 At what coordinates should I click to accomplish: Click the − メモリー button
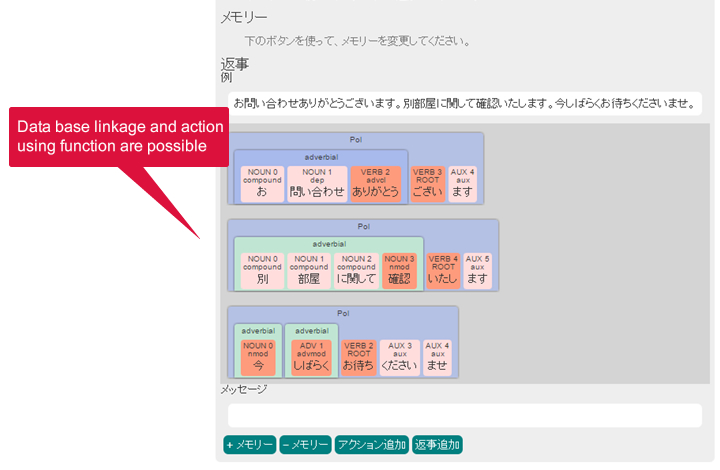tap(304, 445)
